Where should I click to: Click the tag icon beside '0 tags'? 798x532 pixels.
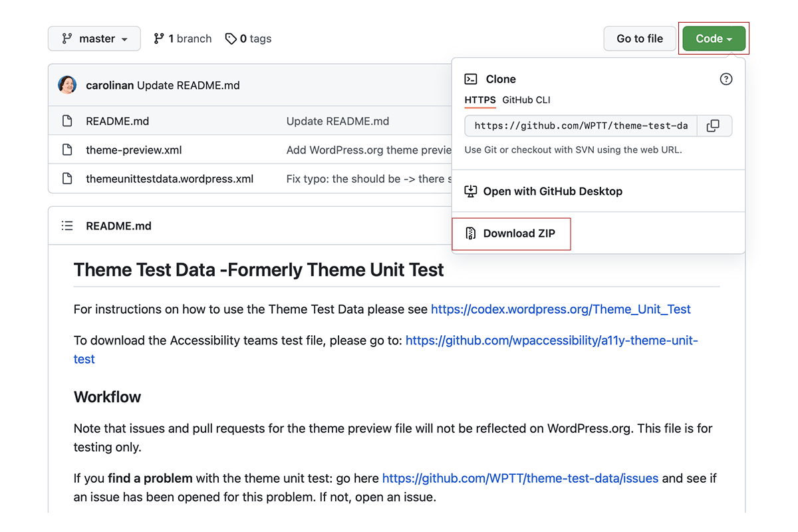[x=231, y=39]
